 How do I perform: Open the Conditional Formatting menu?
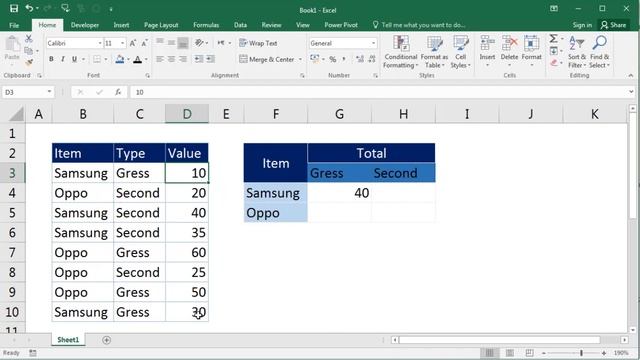(x=400, y=52)
